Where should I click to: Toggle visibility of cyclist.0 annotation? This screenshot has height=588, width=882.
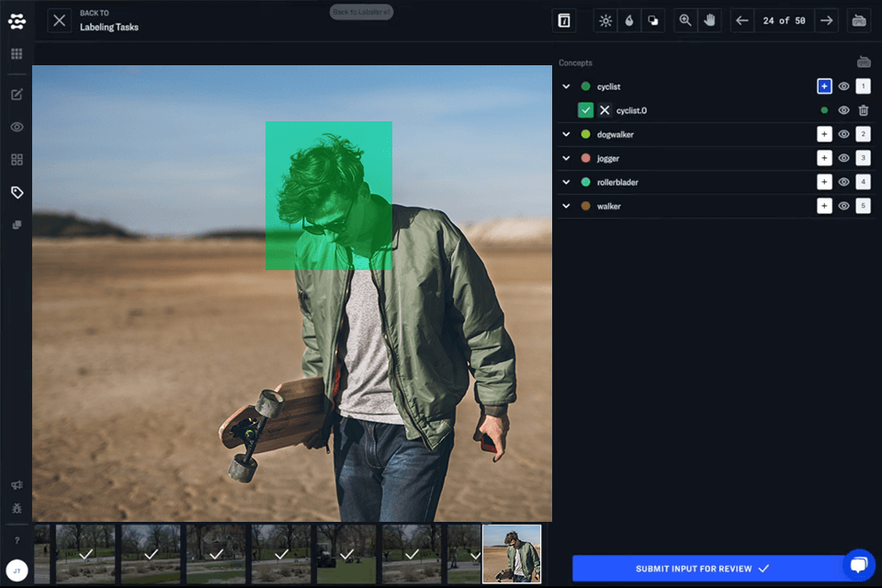tap(843, 110)
